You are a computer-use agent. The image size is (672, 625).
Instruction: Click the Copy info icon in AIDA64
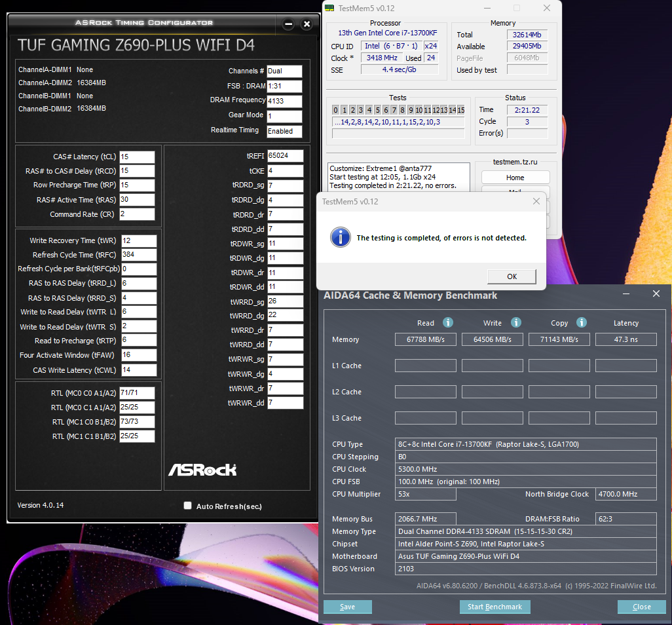pyautogui.click(x=581, y=322)
